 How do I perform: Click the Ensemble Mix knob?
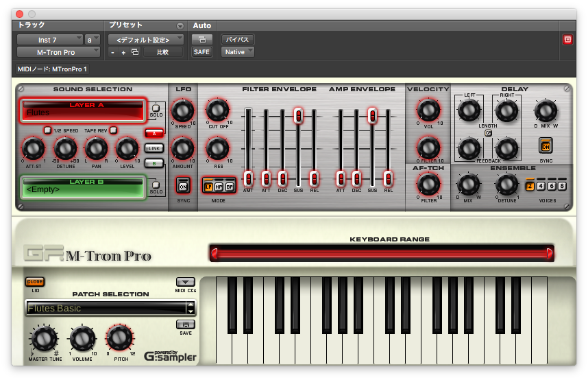(468, 185)
